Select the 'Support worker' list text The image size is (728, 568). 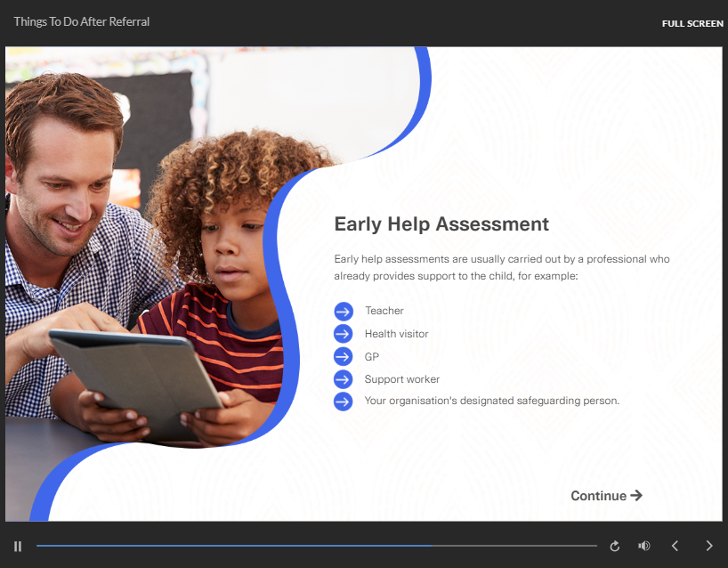(x=401, y=379)
